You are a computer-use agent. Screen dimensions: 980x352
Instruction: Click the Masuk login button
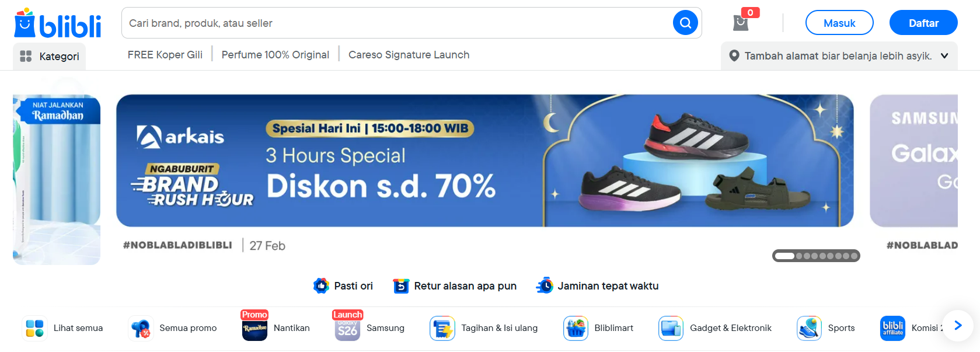[x=839, y=23]
